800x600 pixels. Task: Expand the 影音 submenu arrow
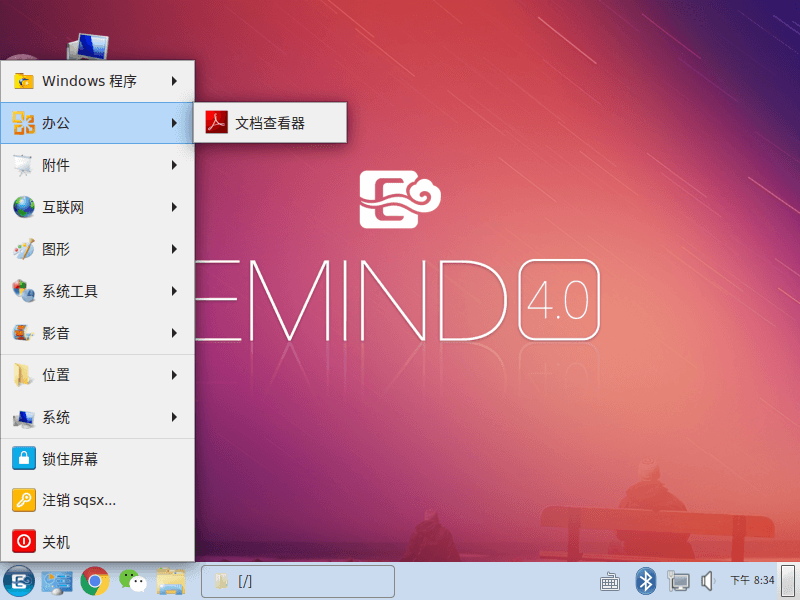(174, 333)
